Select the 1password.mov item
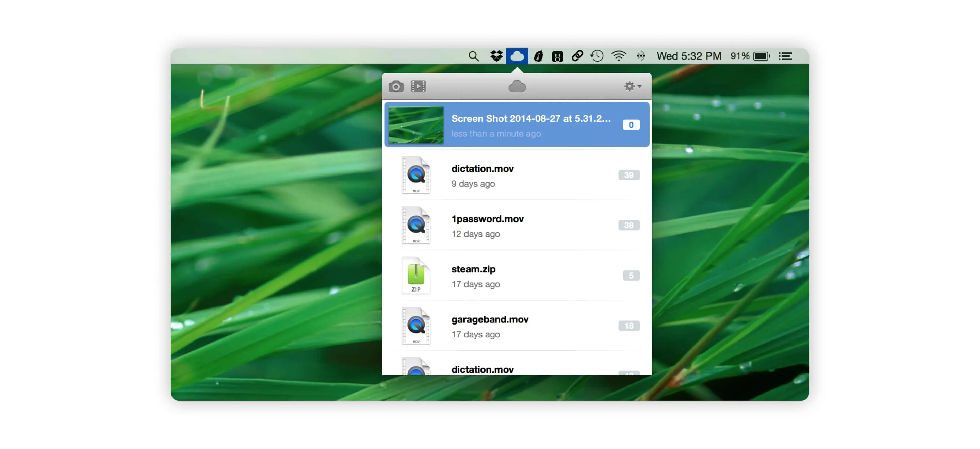Viewport: 980px width, 449px height. click(517, 226)
